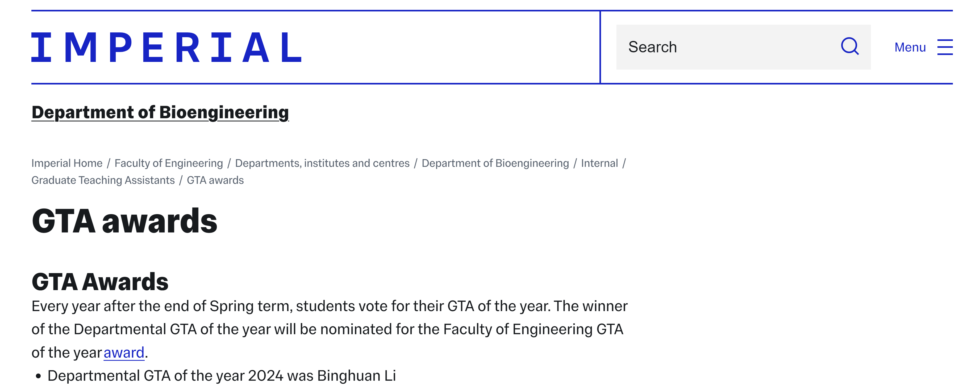
Task: Follow the blue 'award' hyperlink
Action: point(124,353)
